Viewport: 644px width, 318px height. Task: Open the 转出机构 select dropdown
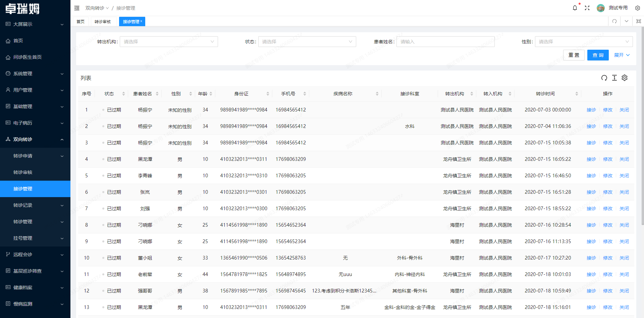coord(169,42)
